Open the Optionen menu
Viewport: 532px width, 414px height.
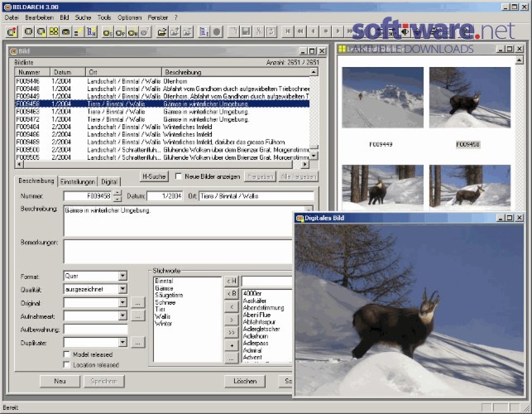click(129, 17)
